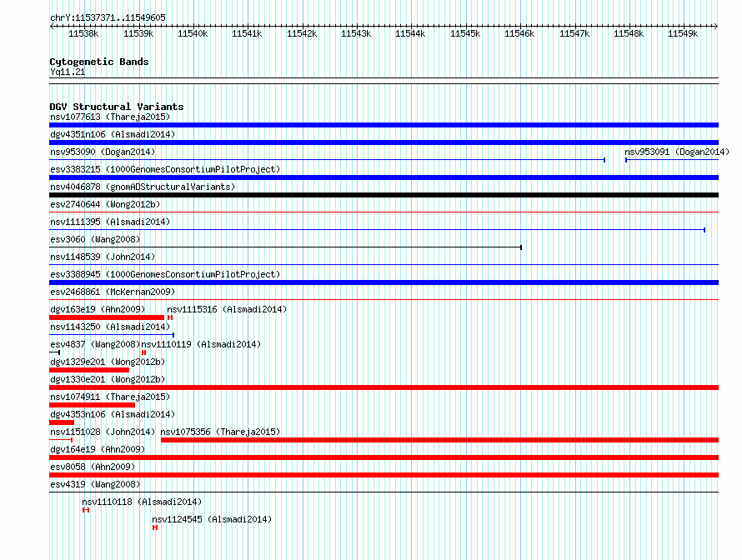Click the blue esv3388945 variant bar
Screen dimensions: 742x560
point(384,282)
